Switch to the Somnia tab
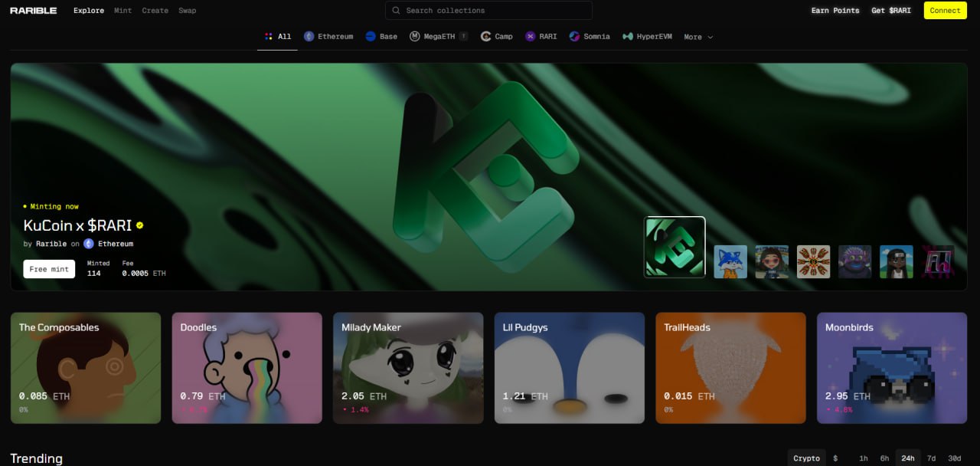Image resolution: width=980 pixels, height=466 pixels. (590, 37)
